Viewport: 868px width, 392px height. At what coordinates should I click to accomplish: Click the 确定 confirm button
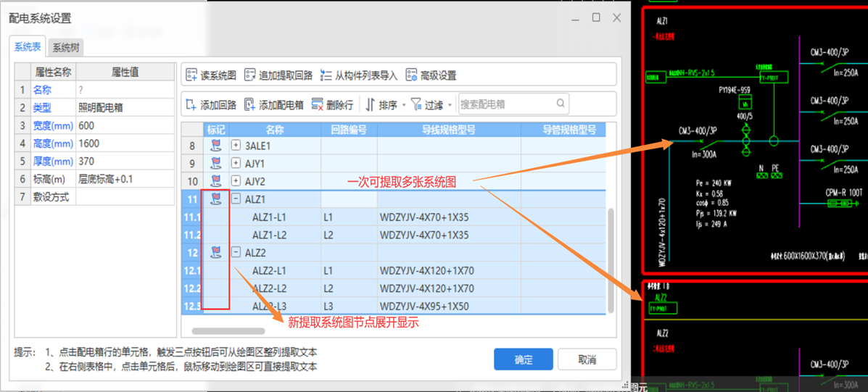(x=523, y=359)
